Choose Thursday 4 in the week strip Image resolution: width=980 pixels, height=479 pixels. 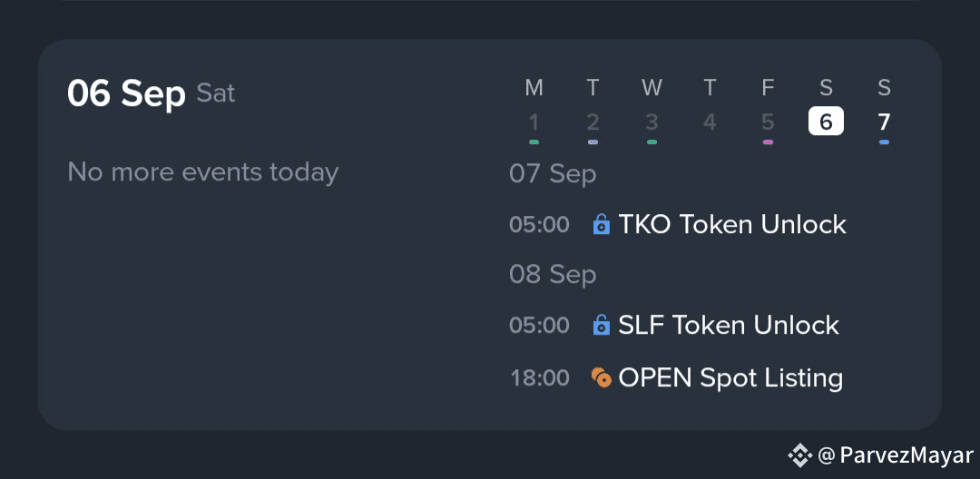[x=710, y=122]
